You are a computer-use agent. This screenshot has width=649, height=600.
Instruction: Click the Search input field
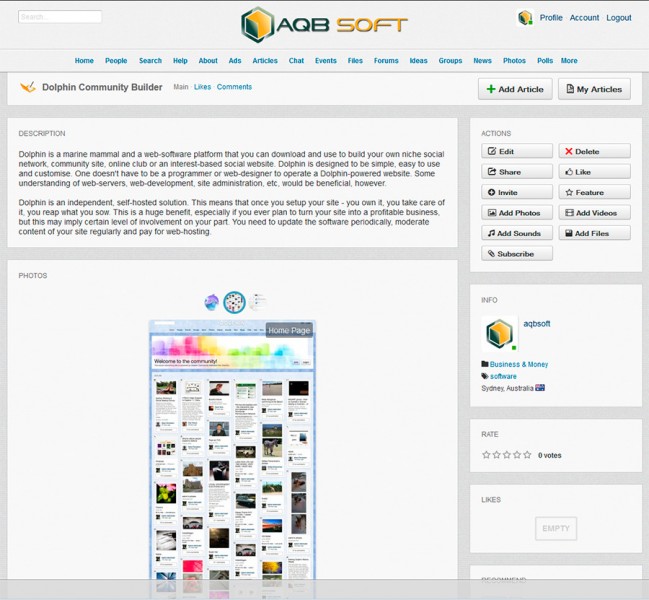pos(60,17)
